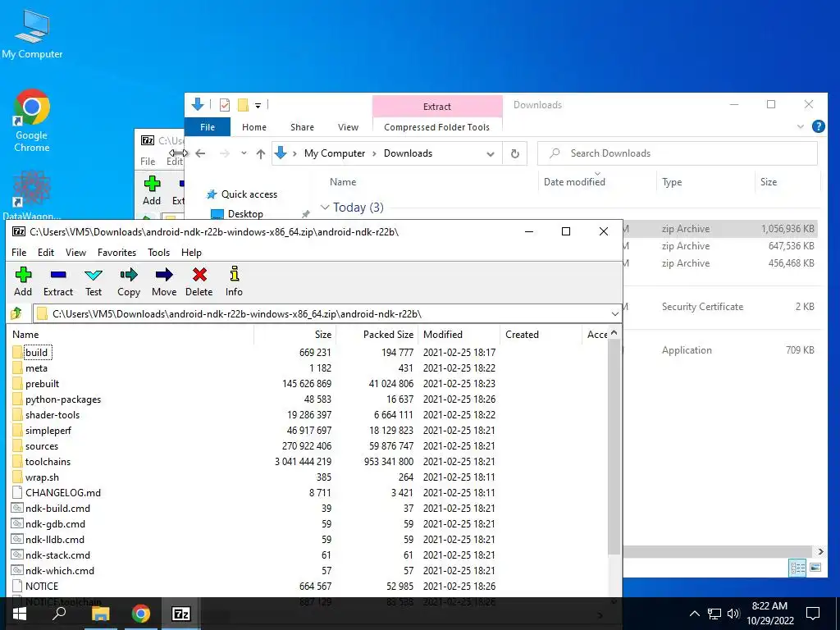Image resolution: width=840 pixels, height=630 pixels.
Task: Open the Extract contextual tab in Explorer
Action: tap(437, 106)
